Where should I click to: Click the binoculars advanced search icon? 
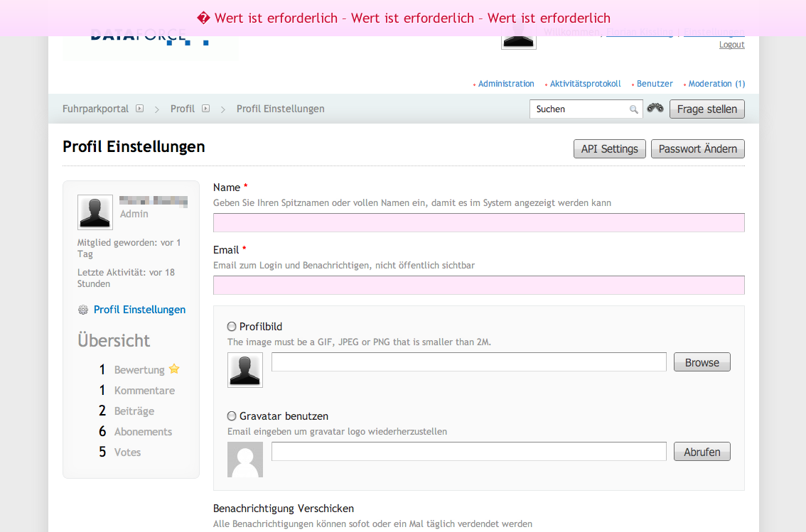point(655,109)
